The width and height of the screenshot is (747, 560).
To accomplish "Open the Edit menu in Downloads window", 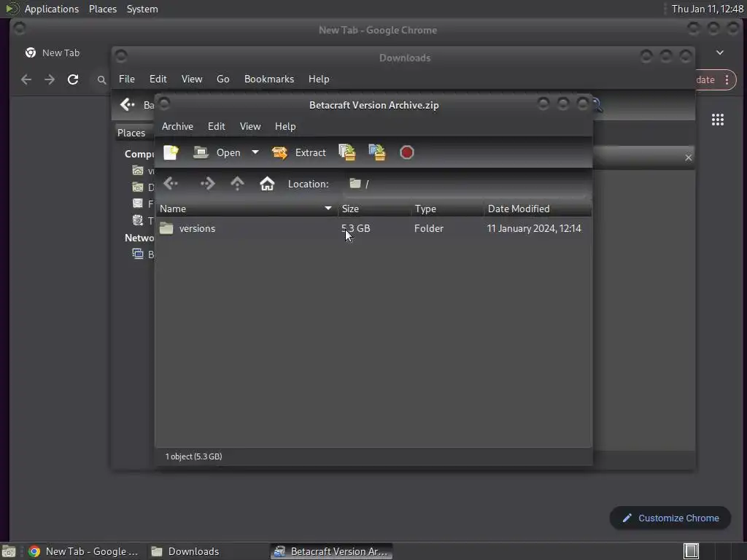I will [x=158, y=79].
